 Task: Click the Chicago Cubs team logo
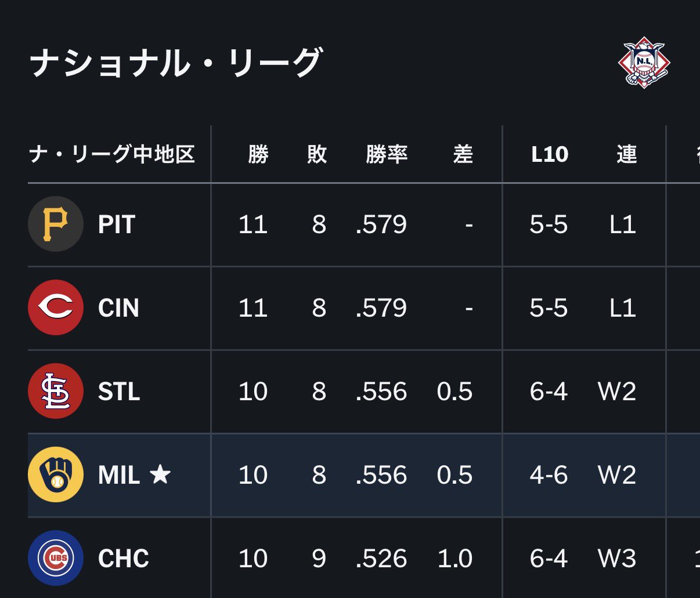coord(56,559)
